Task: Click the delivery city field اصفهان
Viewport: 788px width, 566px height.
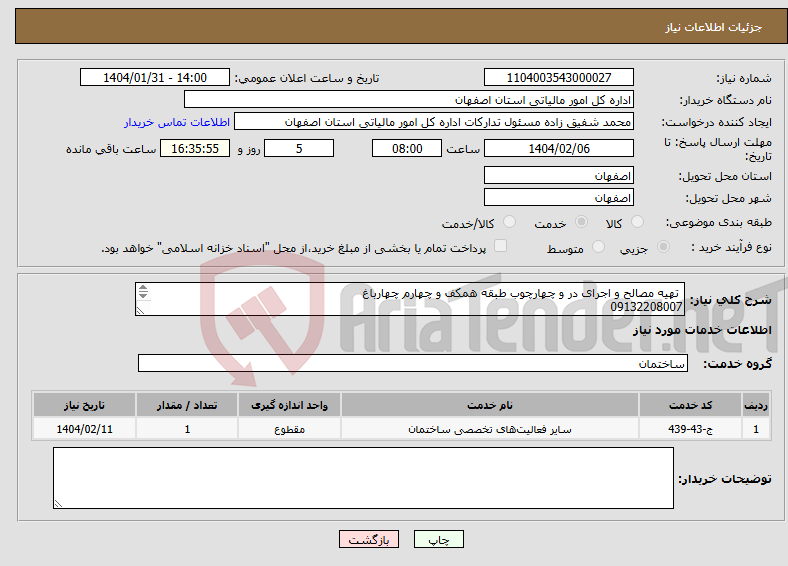Action: [x=558, y=197]
